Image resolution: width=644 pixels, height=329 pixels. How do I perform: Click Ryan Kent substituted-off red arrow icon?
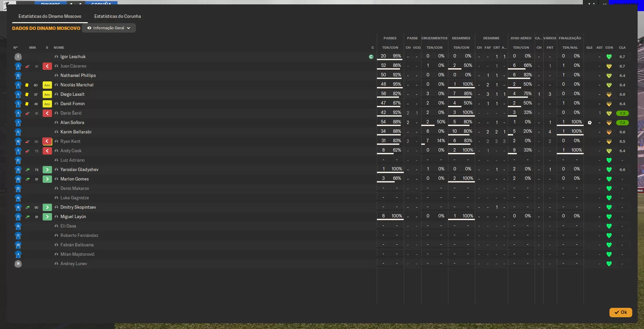[47, 141]
